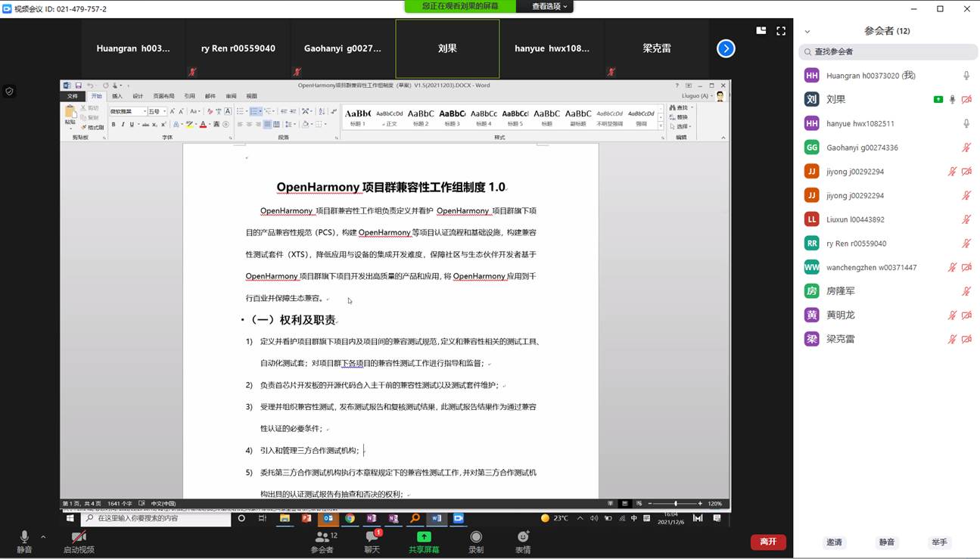Click the Word icon in the shared taskbar
980x559 pixels.
pyautogui.click(x=437, y=518)
